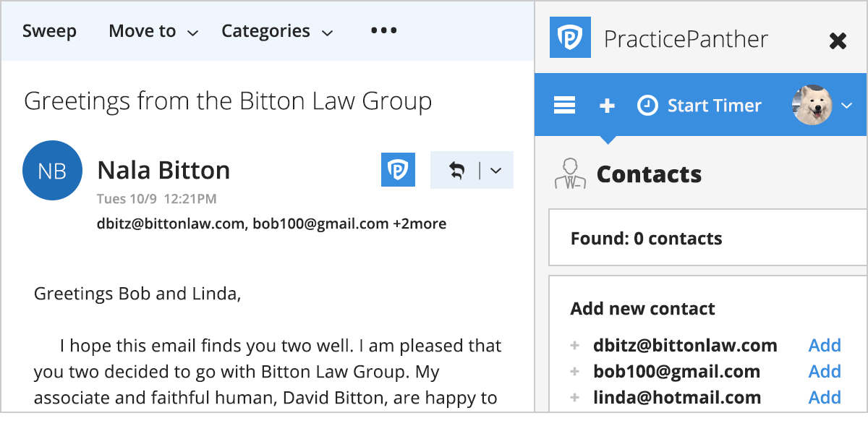
Task: Click the plus add-new icon in blue bar
Action: click(607, 106)
